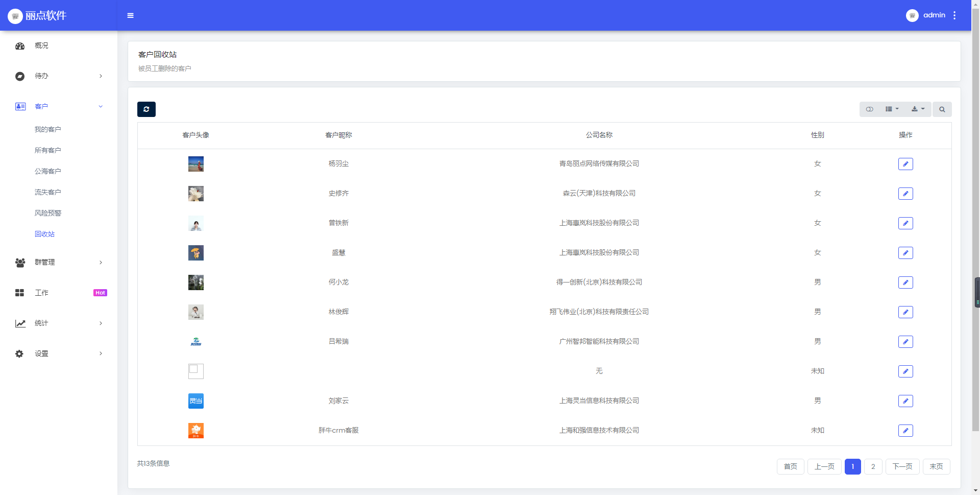The width and height of the screenshot is (980, 495).
Task: Click edit icon for 杨羽尘 row
Action: pyautogui.click(x=905, y=164)
